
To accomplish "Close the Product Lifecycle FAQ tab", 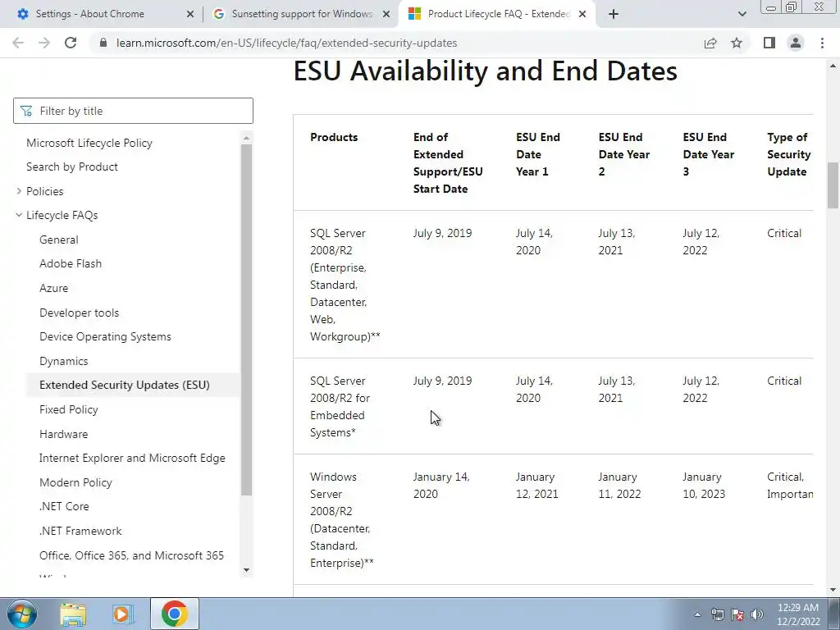I will [582, 15].
